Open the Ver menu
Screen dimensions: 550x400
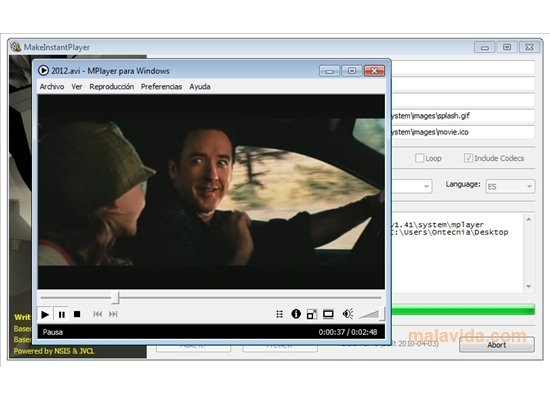click(77, 87)
